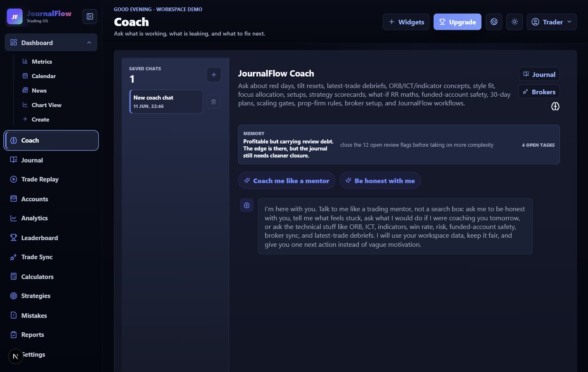Open Trade Replay in the sidebar

[51, 179]
